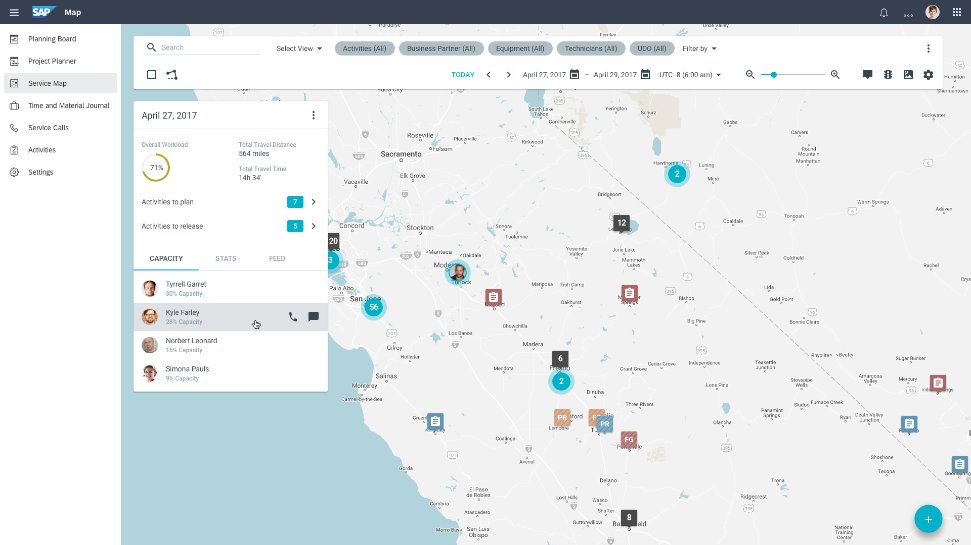The image size is (971, 545).
Task: Select the route drawing tool icon
Action: click(172, 75)
